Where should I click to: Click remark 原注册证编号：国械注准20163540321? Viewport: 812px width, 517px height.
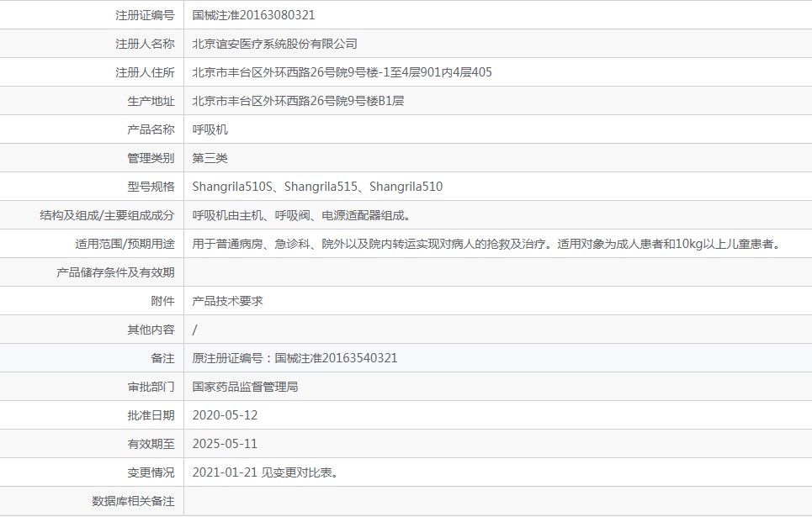295,358
